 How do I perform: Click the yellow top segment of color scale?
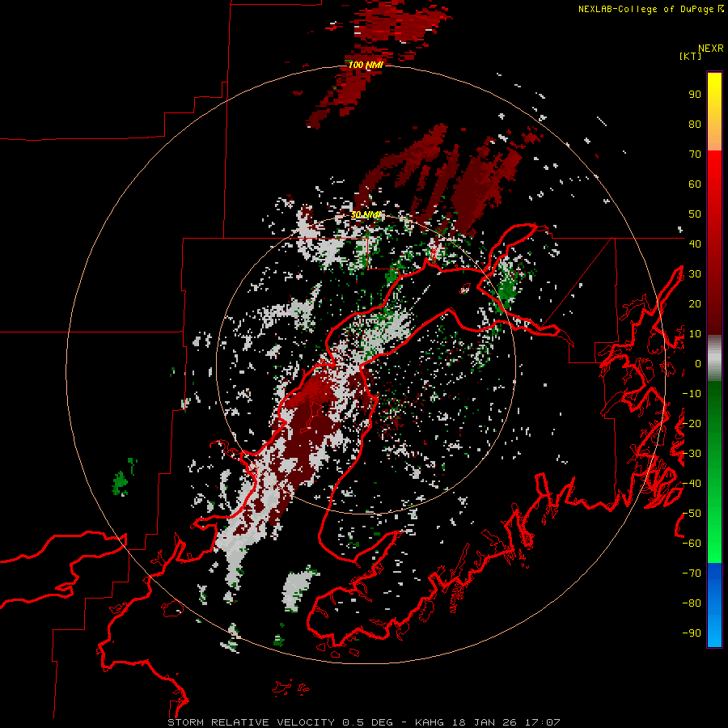(714, 112)
